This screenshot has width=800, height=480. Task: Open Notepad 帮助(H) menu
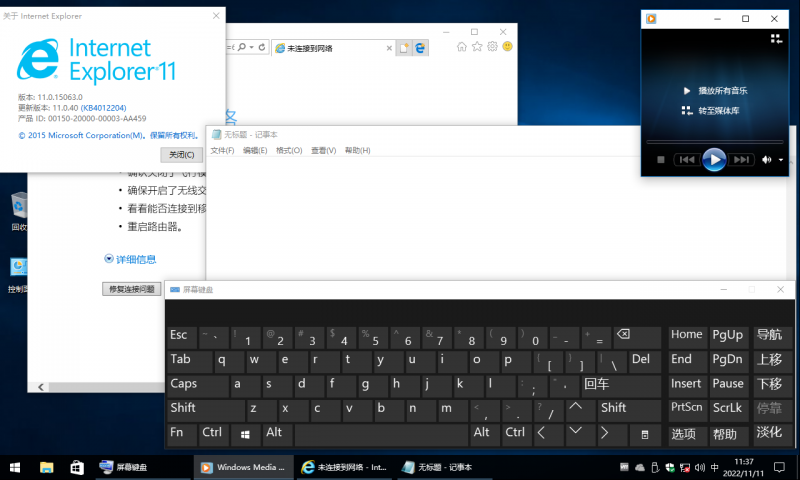[358, 150]
